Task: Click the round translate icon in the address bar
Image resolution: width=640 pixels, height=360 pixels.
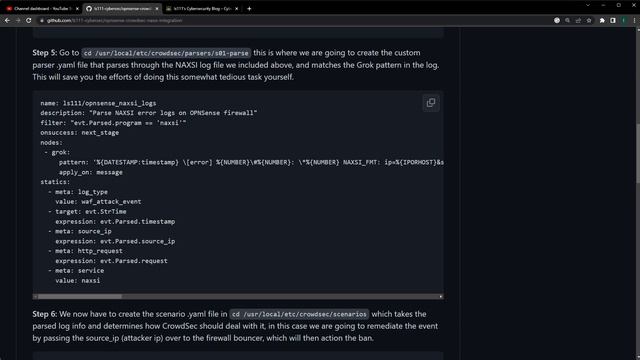Action: click(557, 20)
